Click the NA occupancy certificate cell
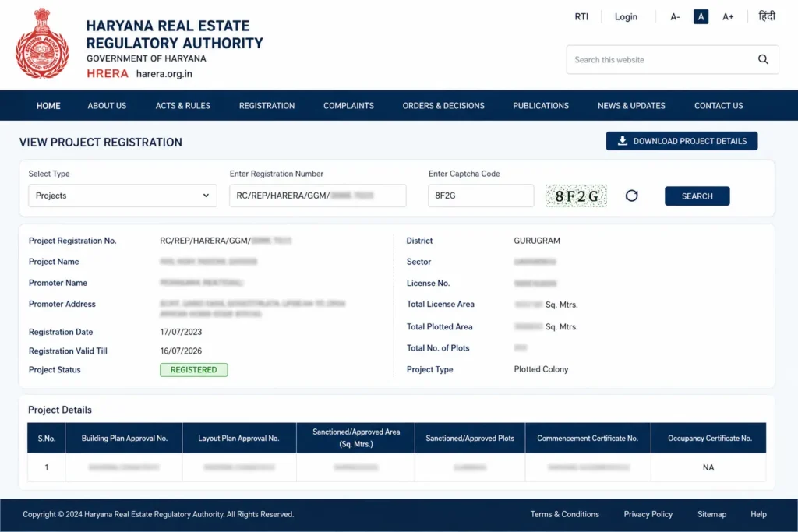This screenshot has width=798, height=532. pos(708,467)
